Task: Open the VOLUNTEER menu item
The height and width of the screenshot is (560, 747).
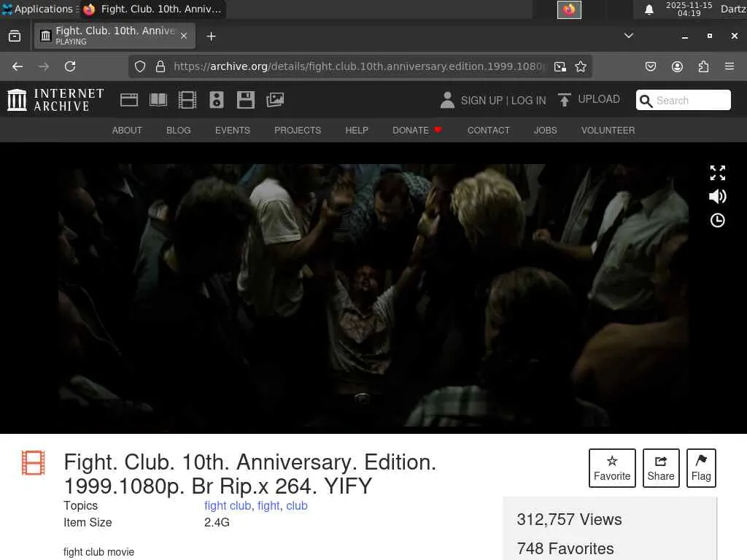Action: pyautogui.click(x=608, y=131)
